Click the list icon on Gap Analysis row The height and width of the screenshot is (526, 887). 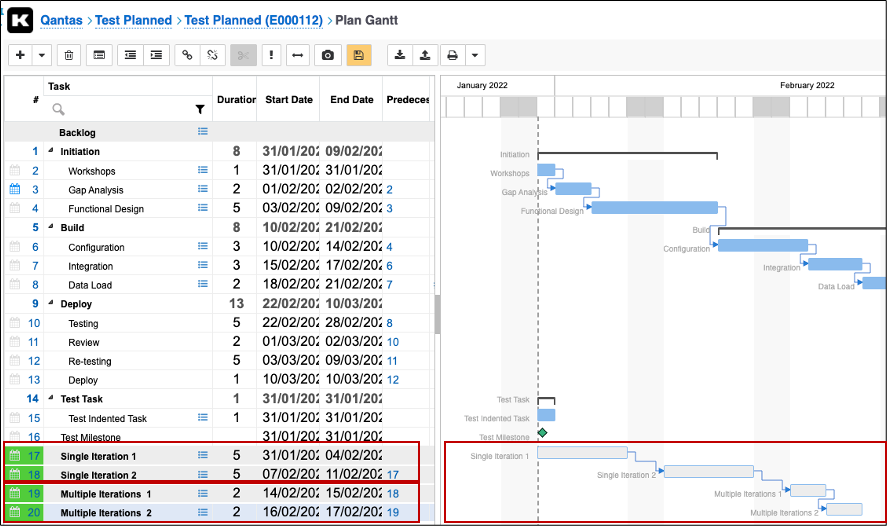(x=203, y=189)
